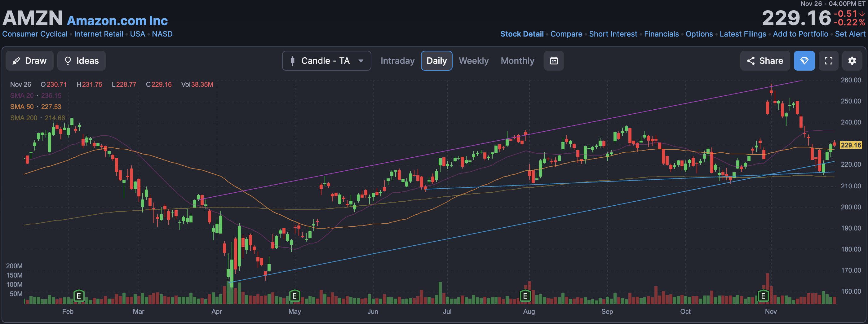
Task: Click Add to Portfolio link
Action: point(800,34)
